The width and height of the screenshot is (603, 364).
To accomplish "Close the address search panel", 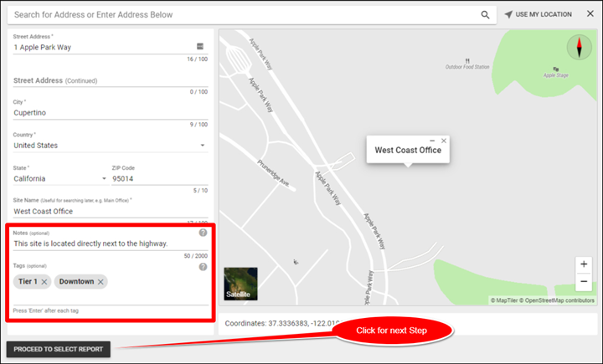I will [590, 14].
